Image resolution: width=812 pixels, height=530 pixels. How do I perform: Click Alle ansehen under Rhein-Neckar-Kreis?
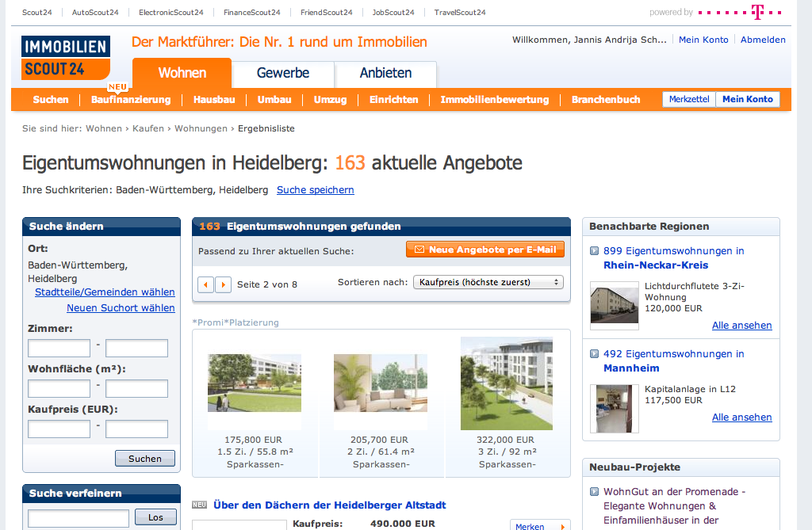(x=741, y=326)
